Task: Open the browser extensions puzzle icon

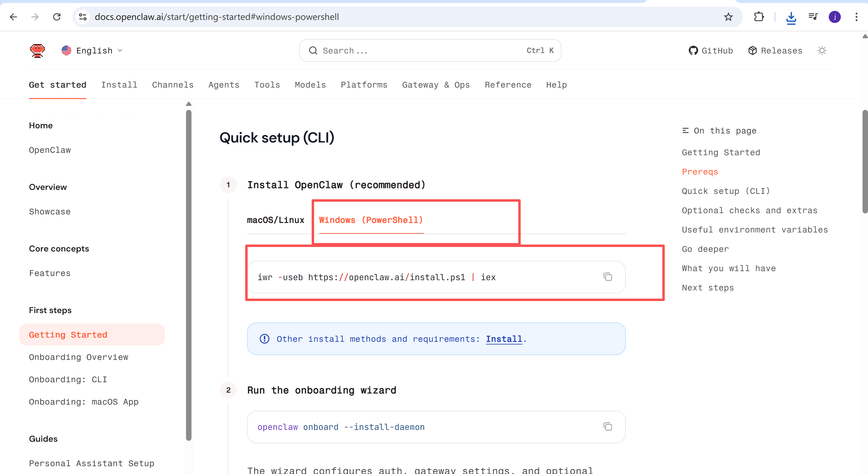Action: tap(759, 17)
